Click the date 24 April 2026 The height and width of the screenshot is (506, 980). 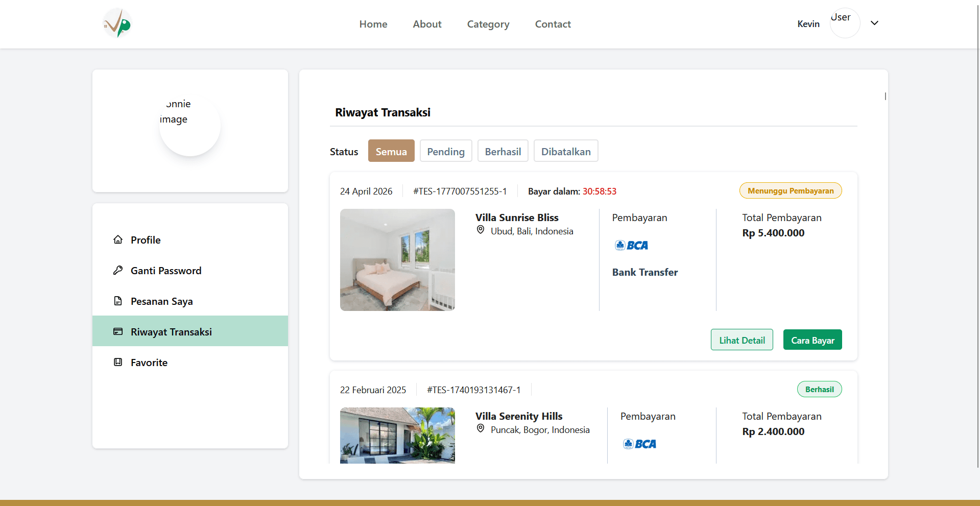coord(366,191)
